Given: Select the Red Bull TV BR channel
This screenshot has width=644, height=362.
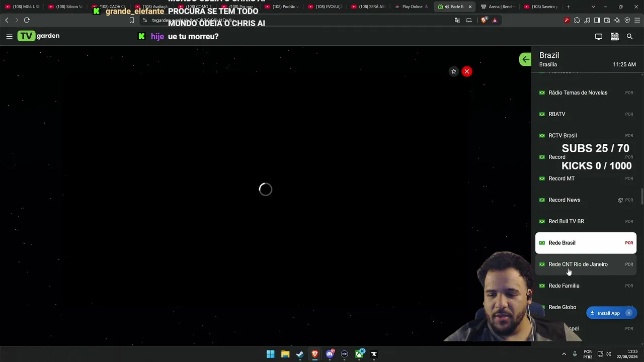Looking at the screenshot, I should [586, 221].
